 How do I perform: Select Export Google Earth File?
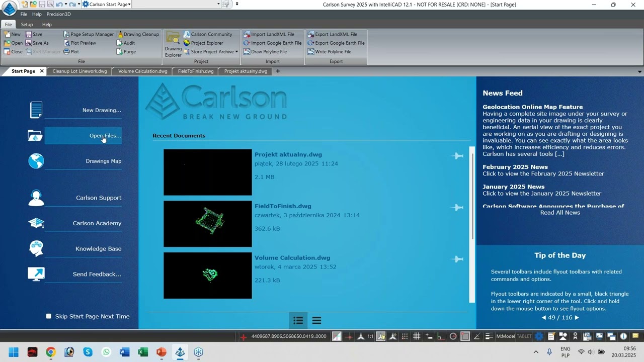coord(336,43)
